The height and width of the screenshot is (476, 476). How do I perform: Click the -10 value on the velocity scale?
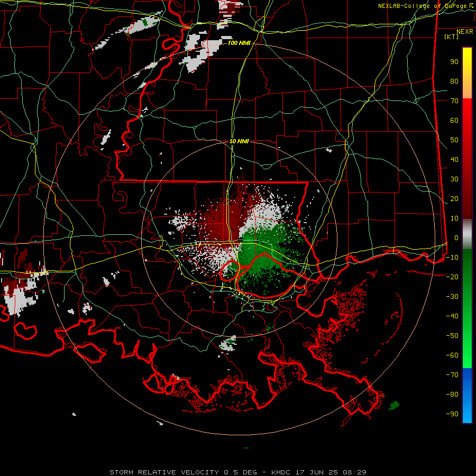coord(452,258)
